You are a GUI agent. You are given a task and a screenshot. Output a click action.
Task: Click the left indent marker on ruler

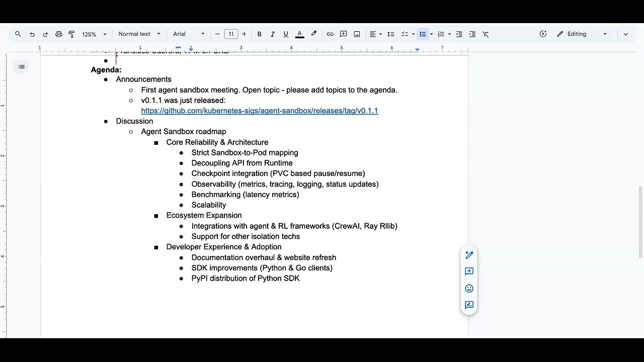[x=191, y=49]
